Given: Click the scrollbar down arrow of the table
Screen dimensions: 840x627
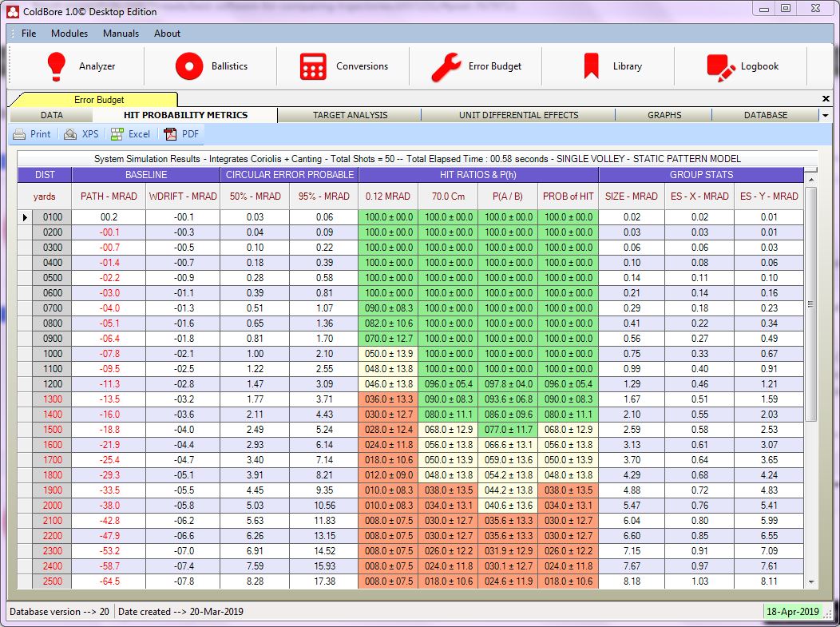Looking at the screenshot, I should pos(810,581).
